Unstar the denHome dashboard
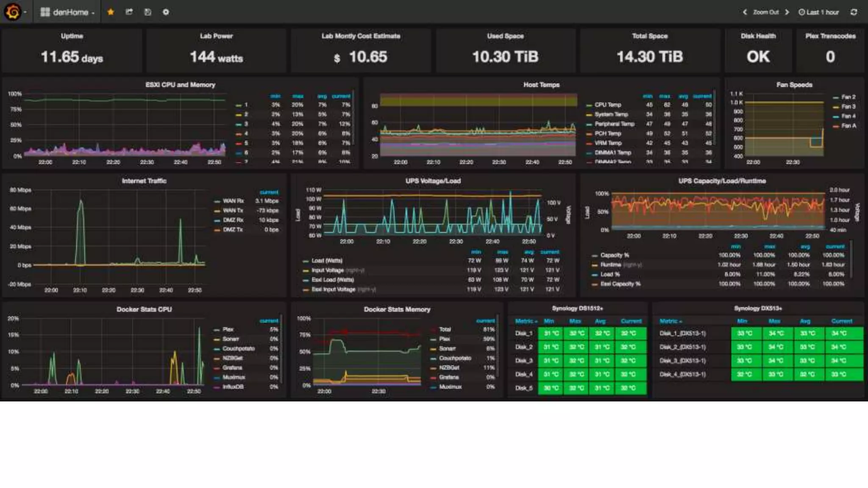 pos(111,12)
